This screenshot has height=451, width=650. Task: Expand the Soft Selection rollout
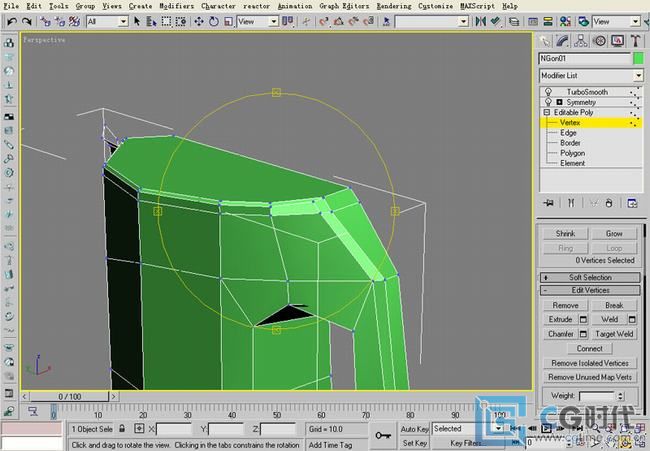click(x=590, y=277)
